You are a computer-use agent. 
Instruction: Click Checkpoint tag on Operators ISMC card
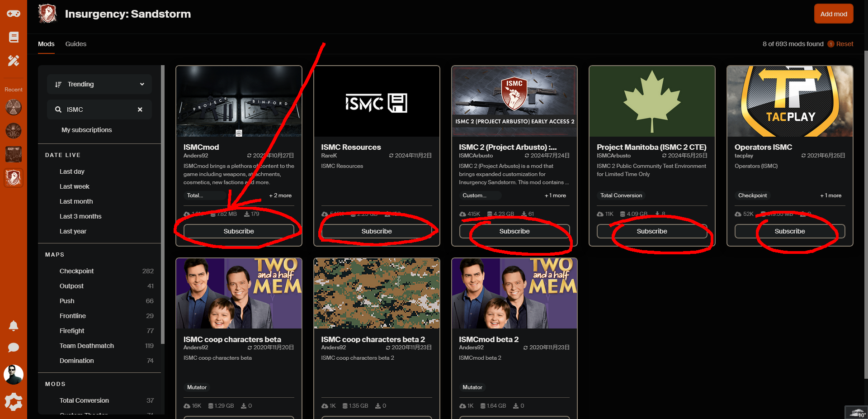tap(752, 195)
